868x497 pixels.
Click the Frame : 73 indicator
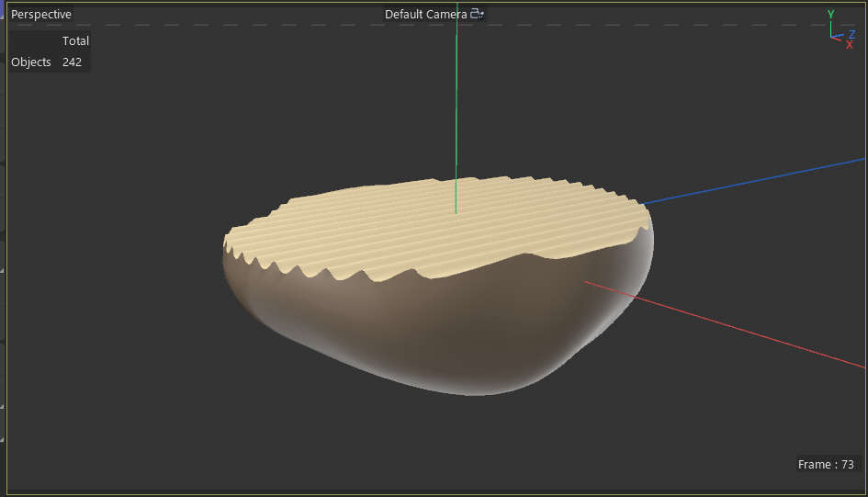click(x=826, y=464)
